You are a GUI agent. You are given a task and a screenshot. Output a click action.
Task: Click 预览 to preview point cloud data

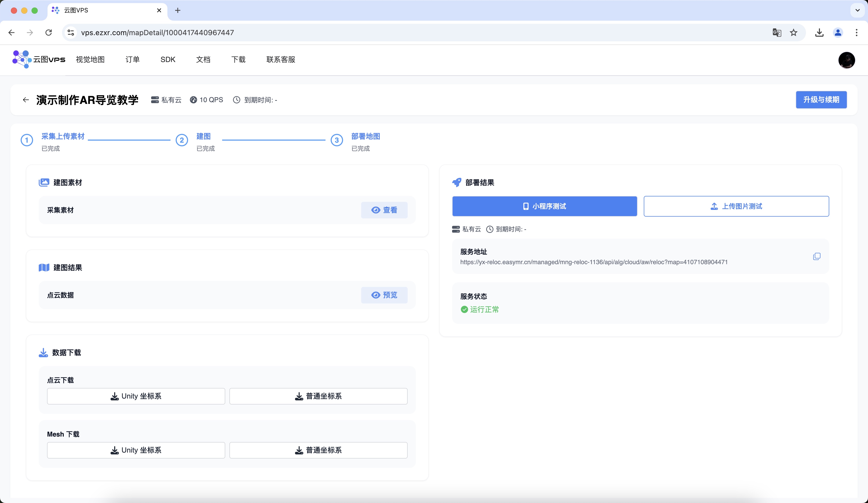(384, 295)
